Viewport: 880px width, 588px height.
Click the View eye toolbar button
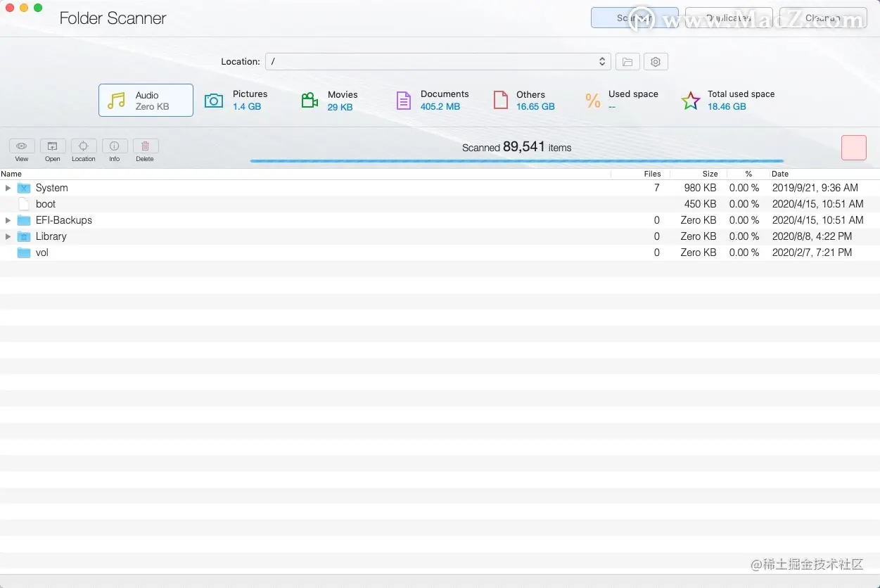pyautogui.click(x=22, y=146)
